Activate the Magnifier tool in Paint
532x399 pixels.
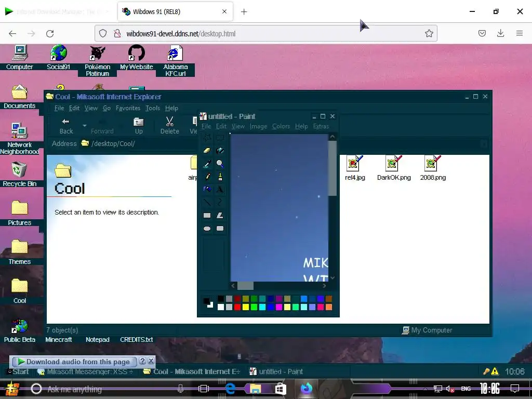point(220,164)
